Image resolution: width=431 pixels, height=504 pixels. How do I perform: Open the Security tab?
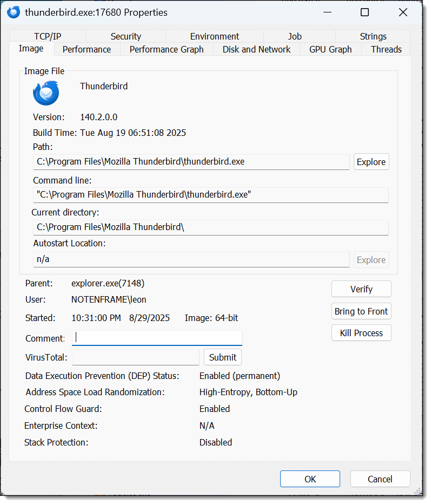[125, 36]
